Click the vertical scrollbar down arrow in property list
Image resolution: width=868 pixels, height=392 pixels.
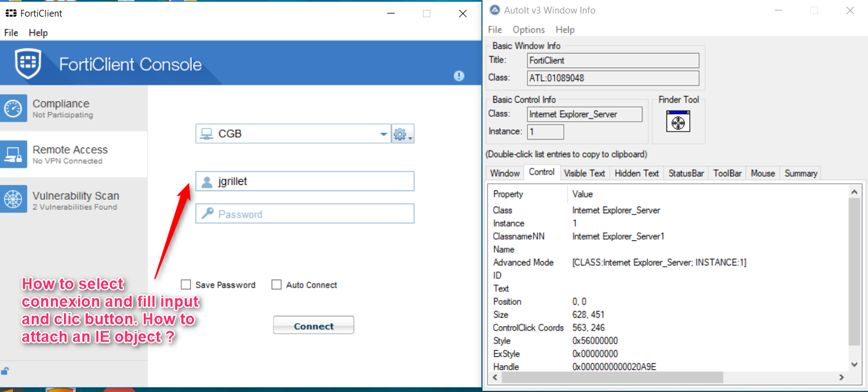point(854,364)
